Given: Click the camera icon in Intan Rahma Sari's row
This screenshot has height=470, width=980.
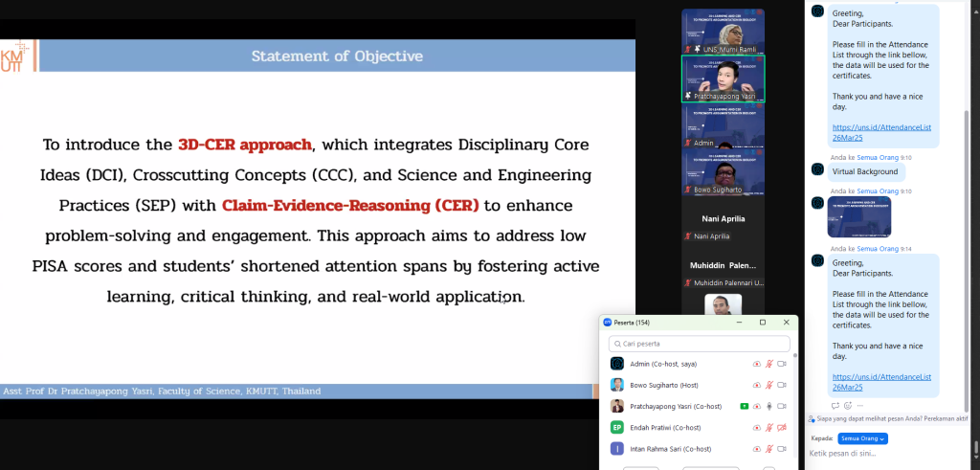Looking at the screenshot, I should pos(781,449).
